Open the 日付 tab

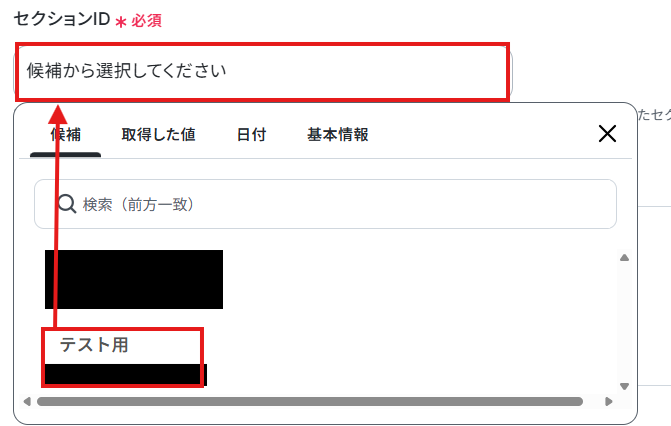252,134
